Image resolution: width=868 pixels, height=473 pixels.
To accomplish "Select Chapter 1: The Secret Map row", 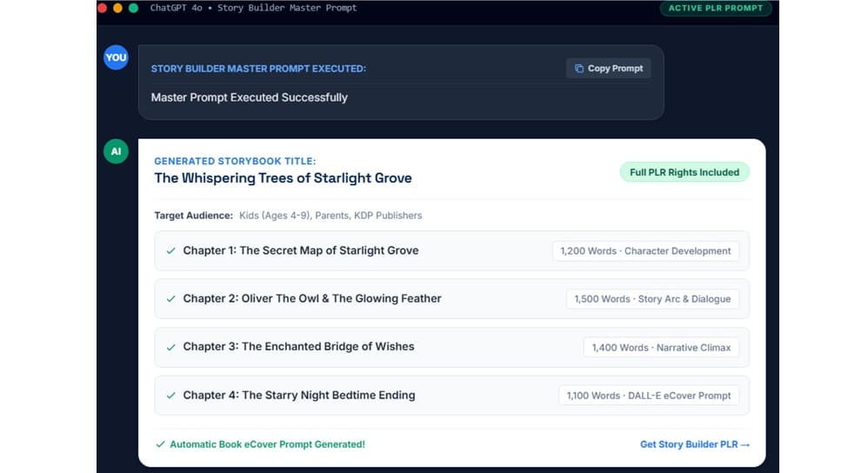I will click(x=451, y=250).
